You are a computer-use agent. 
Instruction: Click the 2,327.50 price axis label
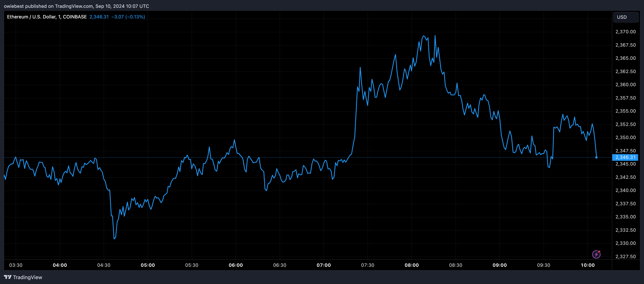(626, 257)
